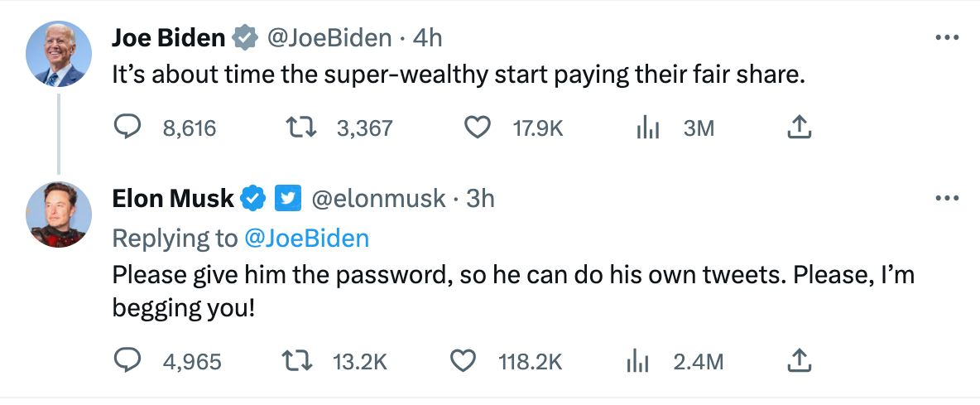Reply to Elon Musk's tweet

coord(127,361)
